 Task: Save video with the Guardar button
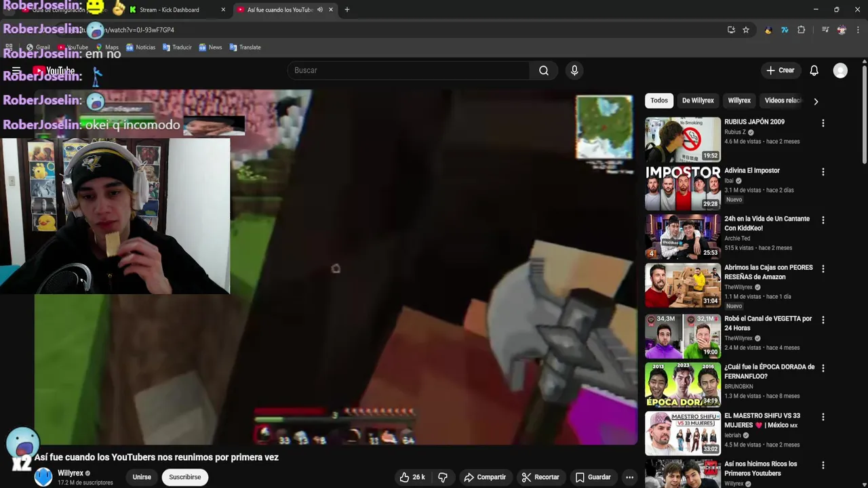coord(593,477)
